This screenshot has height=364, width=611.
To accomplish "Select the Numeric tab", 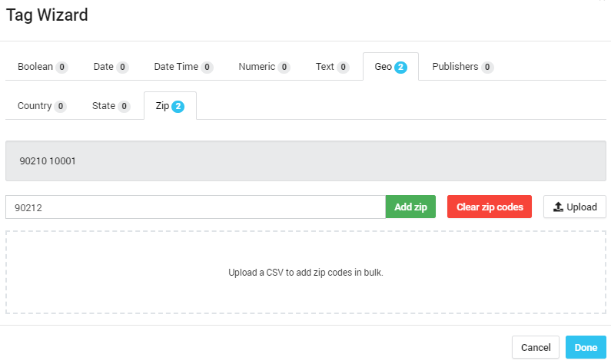I will click(x=264, y=67).
